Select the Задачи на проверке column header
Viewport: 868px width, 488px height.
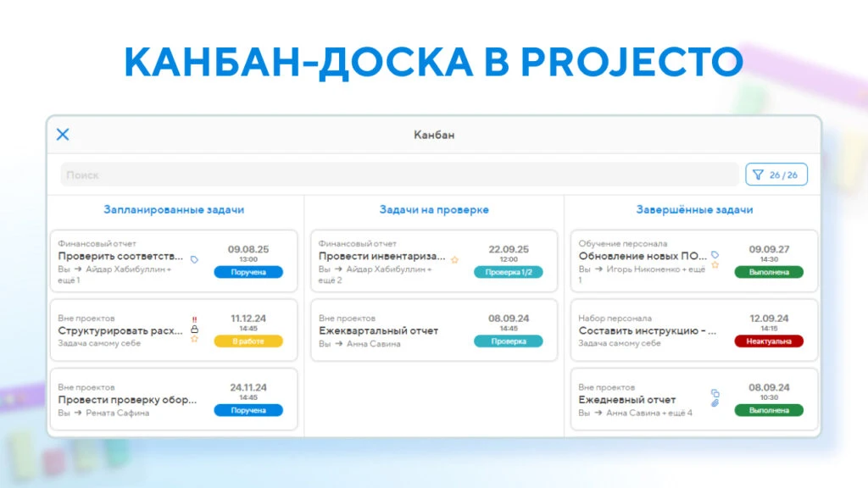tap(434, 210)
